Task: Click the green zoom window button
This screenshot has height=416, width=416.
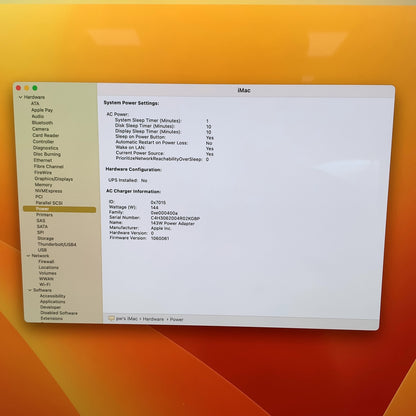Action: 35,88
